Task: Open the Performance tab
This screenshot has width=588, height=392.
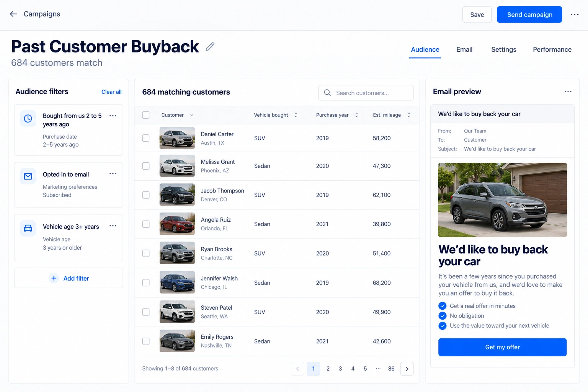Action: (x=552, y=50)
